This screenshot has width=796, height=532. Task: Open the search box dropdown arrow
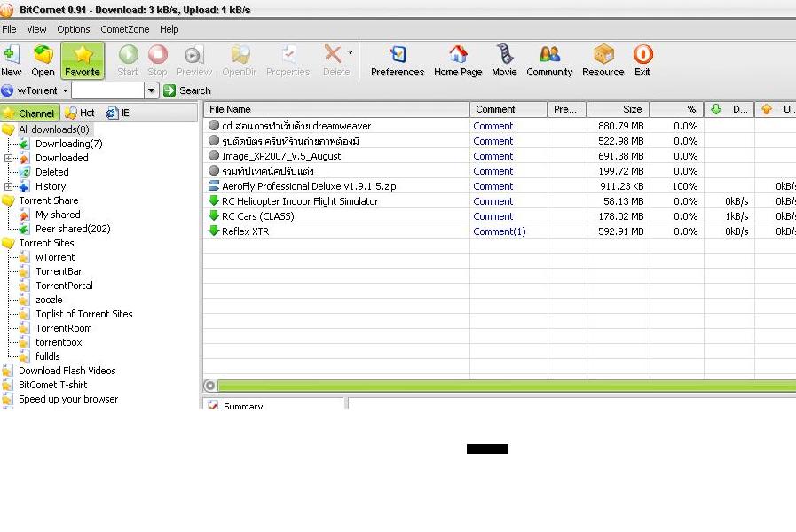[x=152, y=90]
